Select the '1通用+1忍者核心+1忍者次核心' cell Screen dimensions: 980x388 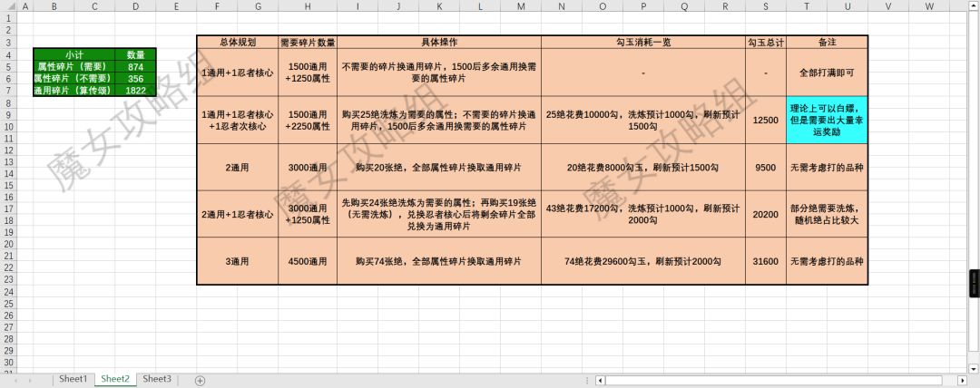click(x=238, y=120)
